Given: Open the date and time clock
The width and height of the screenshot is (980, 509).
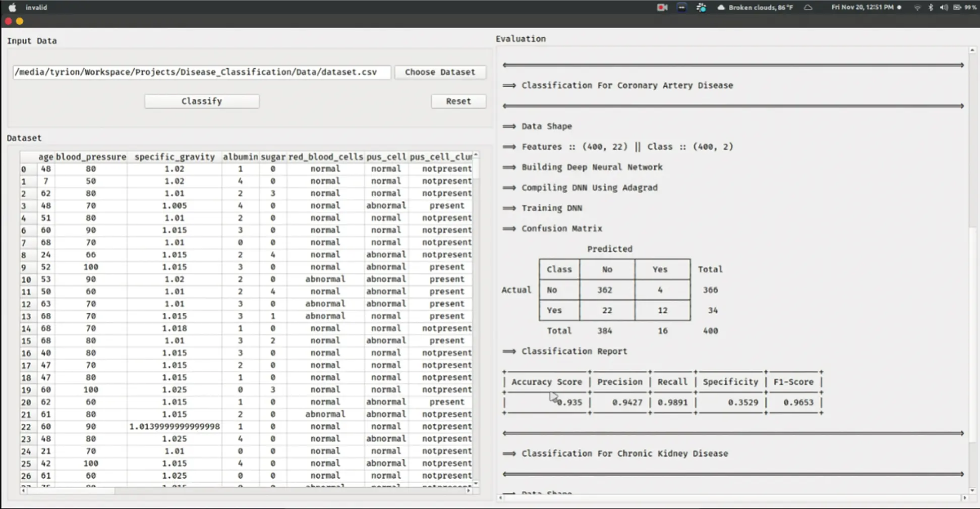Looking at the screenshot, I should coord(862,8).
